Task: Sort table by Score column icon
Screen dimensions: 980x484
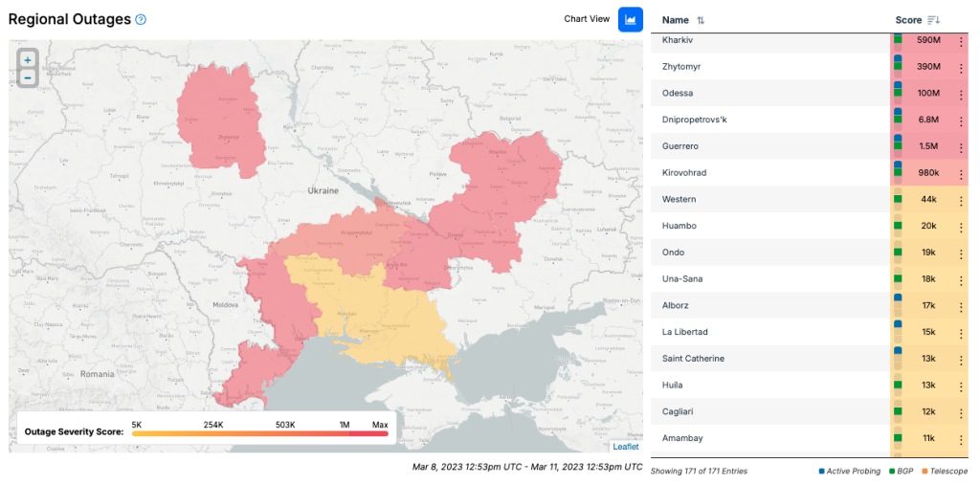Action: (934, 20)
